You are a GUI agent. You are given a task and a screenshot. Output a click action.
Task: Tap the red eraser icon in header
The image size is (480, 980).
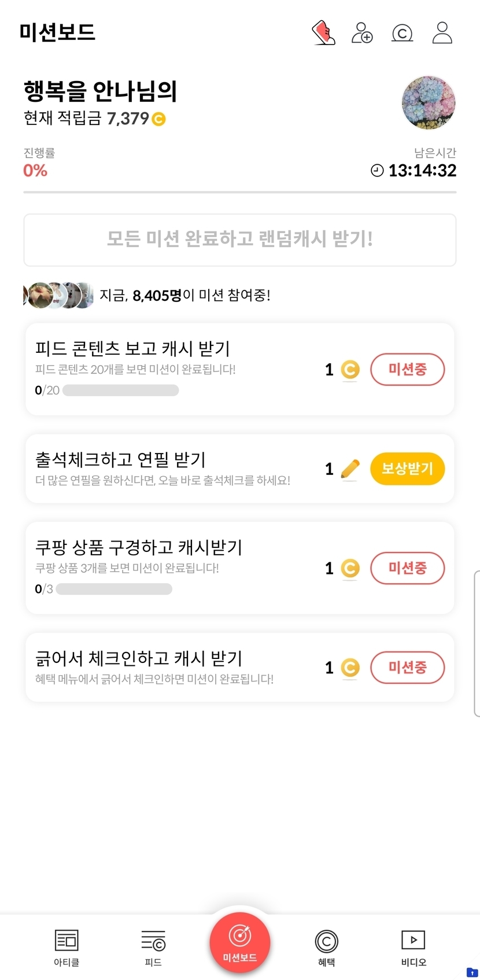tap(323, 33)
